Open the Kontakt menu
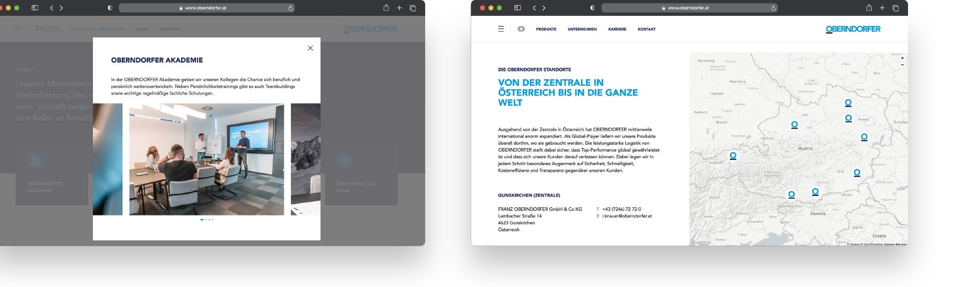Viewport: 980px width, 287px height. click(646, 29)
